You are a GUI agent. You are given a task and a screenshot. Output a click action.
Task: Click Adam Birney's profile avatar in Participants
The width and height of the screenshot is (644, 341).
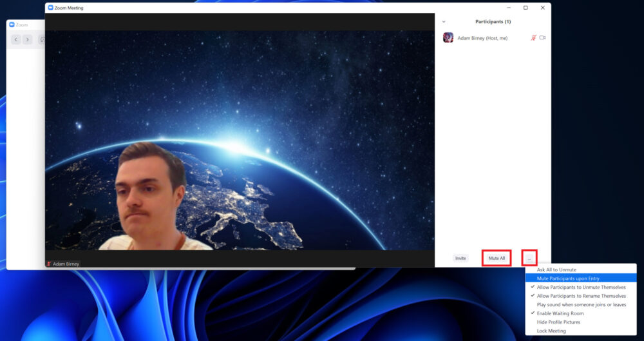click(448, 38)
